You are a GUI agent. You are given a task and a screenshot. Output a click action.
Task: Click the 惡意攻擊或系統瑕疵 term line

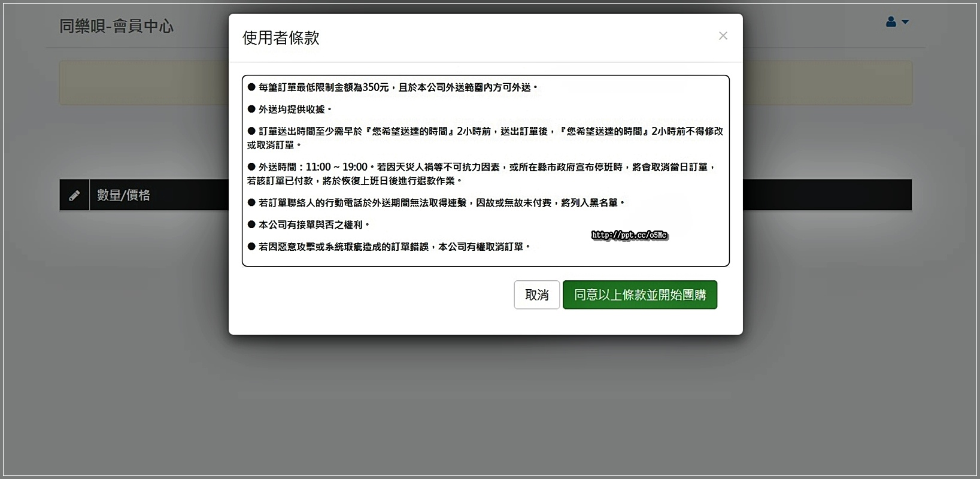point(389,247)
